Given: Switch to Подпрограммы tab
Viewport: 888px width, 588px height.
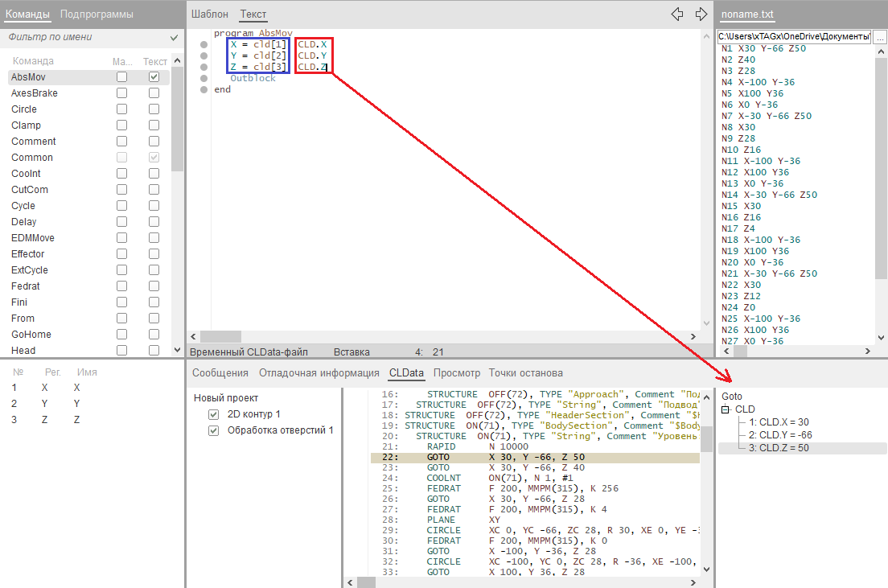Looking at the screenshot, I should click(97, 14).
